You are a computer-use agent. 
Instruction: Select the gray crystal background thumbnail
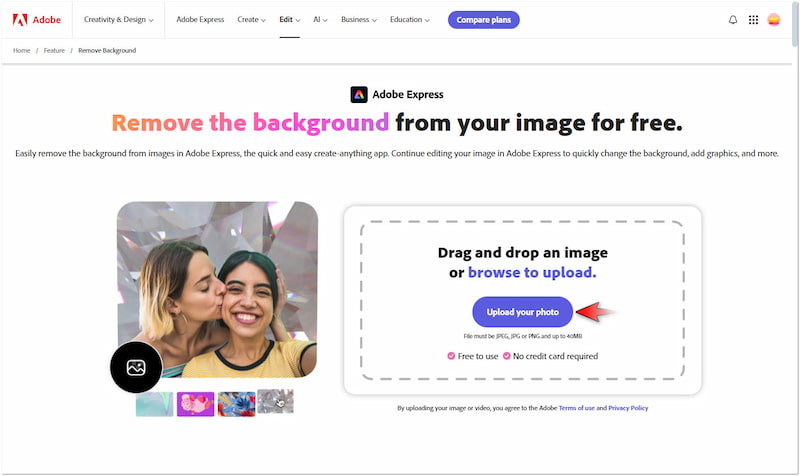click(x=275, y=402)
